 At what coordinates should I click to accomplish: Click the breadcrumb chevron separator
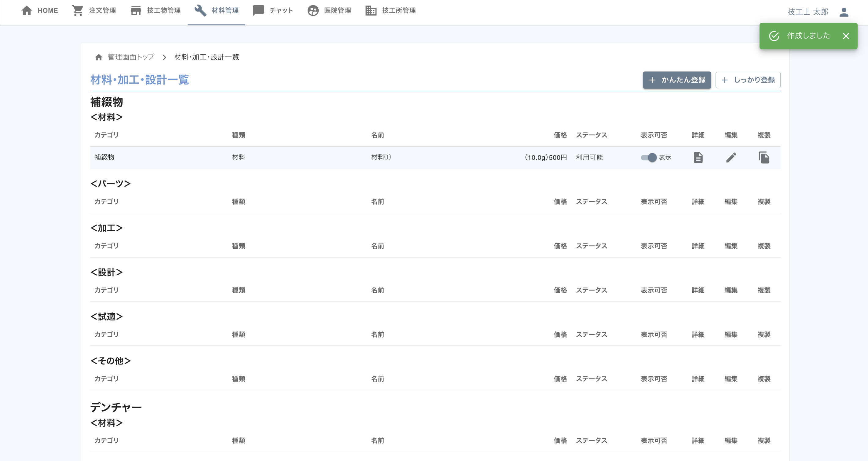point(164,57)
